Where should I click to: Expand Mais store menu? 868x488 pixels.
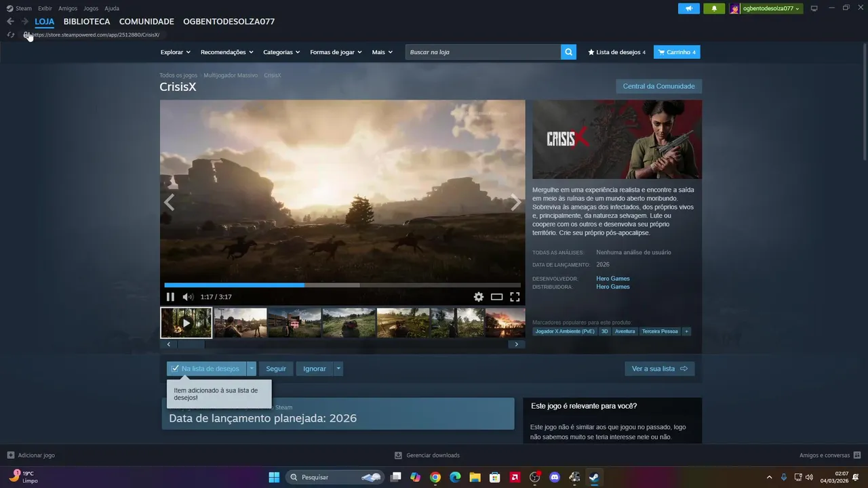pos(382,52)
